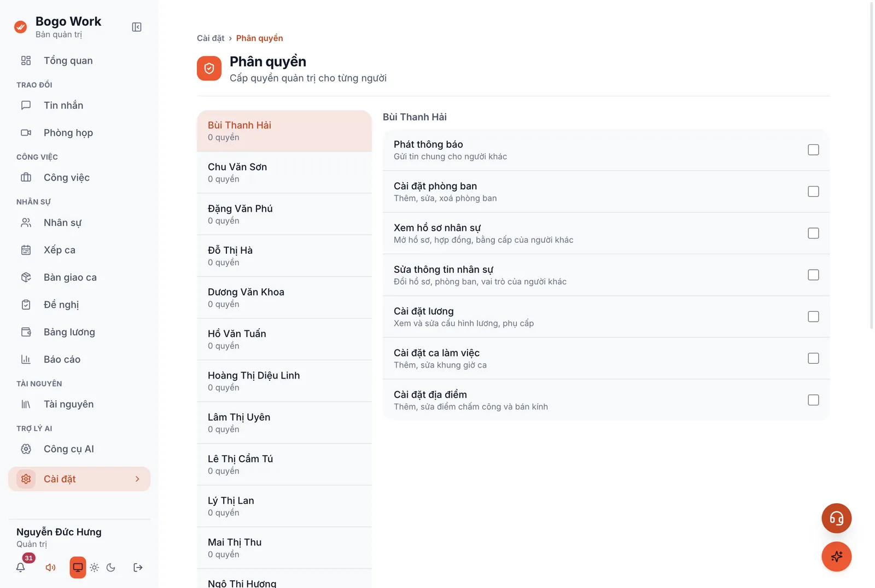Switch to dark mode moon icon
Screen dimensions: 875x588
[111, 567]
